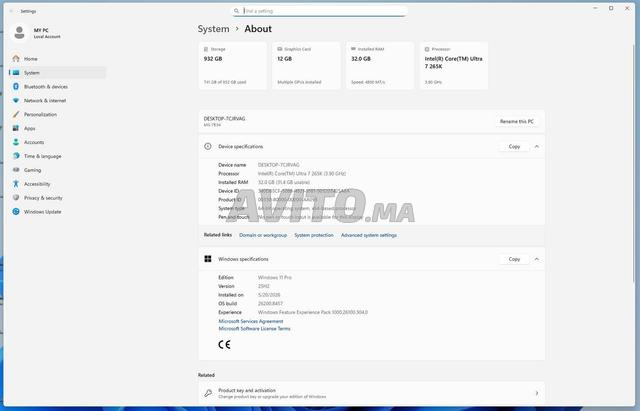Screen dimensions: 640x411
Task: Select System in the sidebar
Action: [57, 73]
